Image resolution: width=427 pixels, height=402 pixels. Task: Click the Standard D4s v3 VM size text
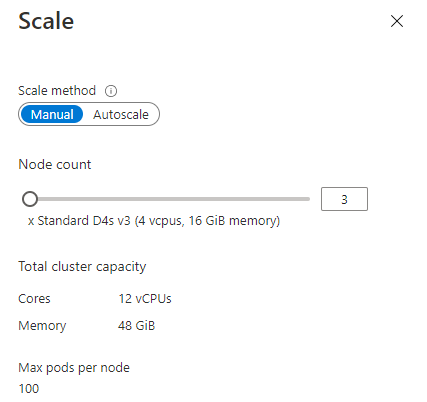(84, 221)
